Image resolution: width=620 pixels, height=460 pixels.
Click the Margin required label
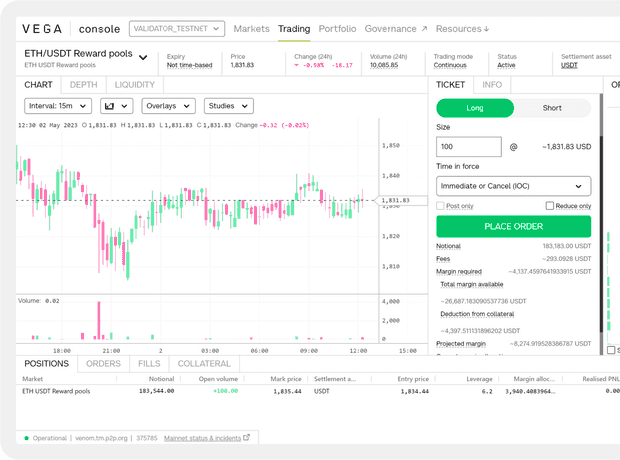pyautogui.click(x=459, y=271)
